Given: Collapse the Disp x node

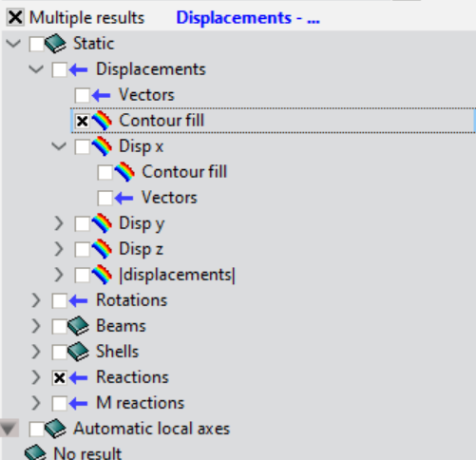Looking at the screenshot, I should tap(59, 146).
